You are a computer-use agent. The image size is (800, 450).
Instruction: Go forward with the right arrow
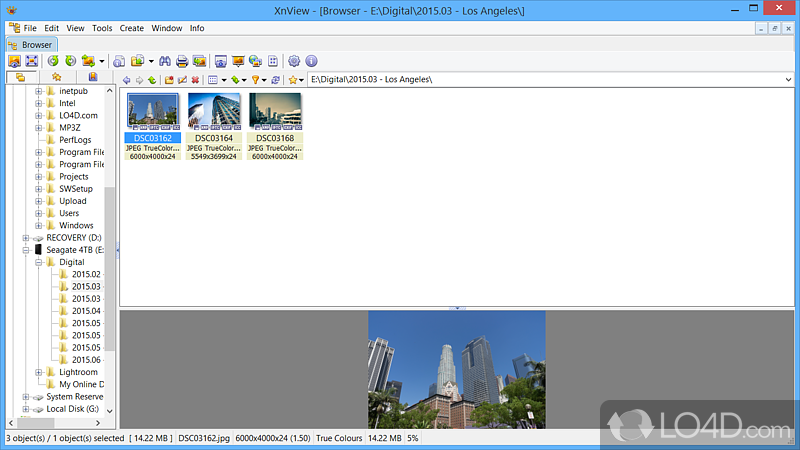click(139, 80)
